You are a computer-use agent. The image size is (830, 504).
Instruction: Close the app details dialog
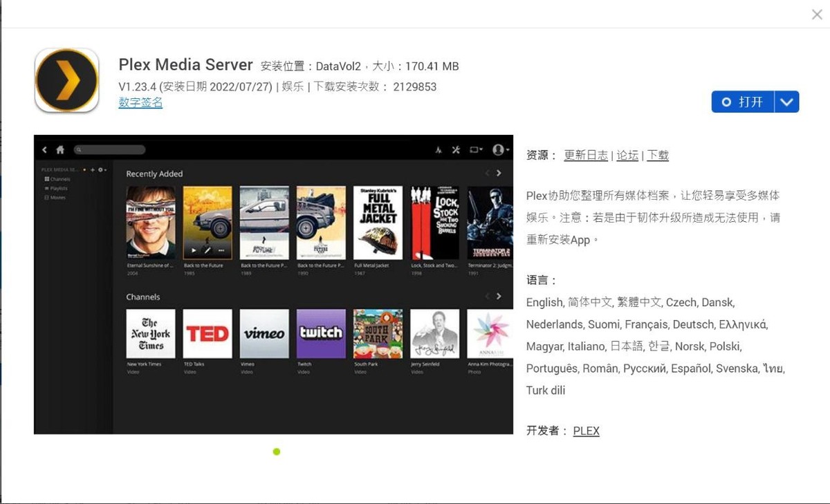tap(817, 15)
